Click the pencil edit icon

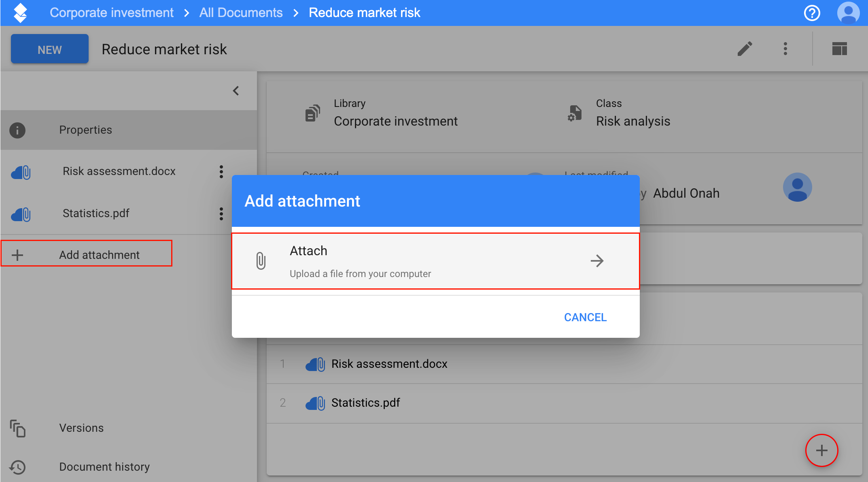pyautogui.click(x=745, y=49)
